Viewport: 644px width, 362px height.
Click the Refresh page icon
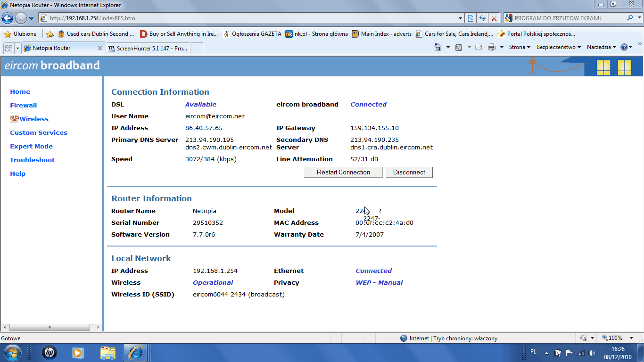coord(482,18)
